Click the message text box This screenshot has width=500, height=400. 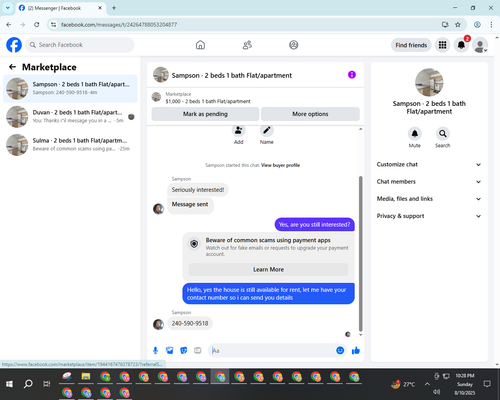[x=273, y=350]
